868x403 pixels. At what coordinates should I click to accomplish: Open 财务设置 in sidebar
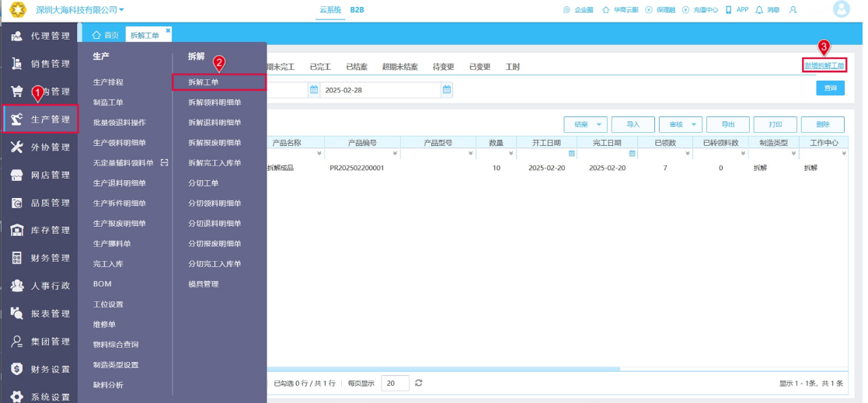[40, 370]
